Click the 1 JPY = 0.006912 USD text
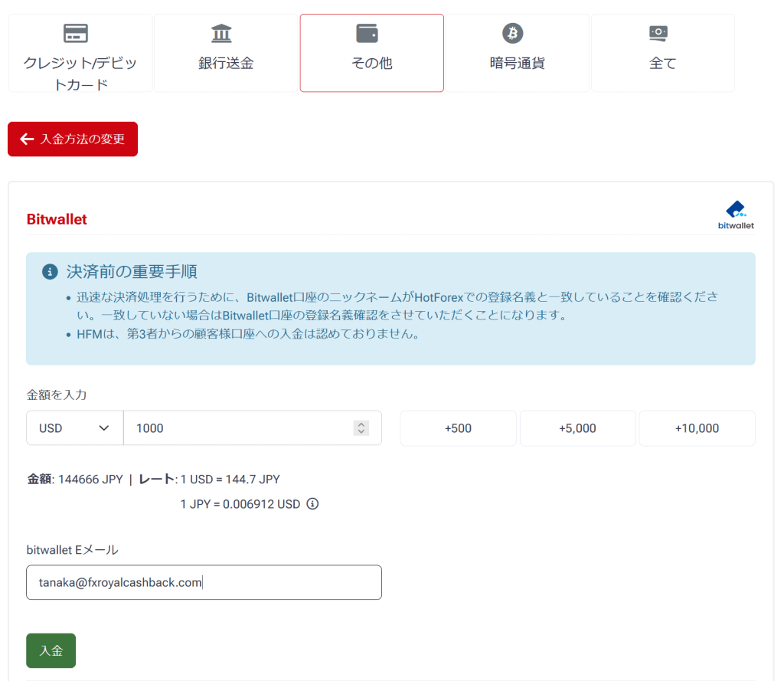Image resolution: width=784 pixels, height=681 pixels. coord(240,504)
